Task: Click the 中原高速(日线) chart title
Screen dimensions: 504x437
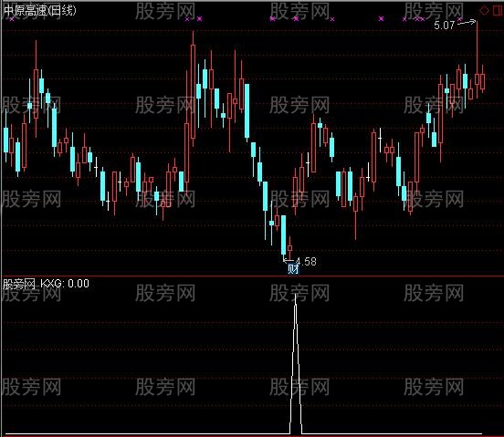Action: 40,11
